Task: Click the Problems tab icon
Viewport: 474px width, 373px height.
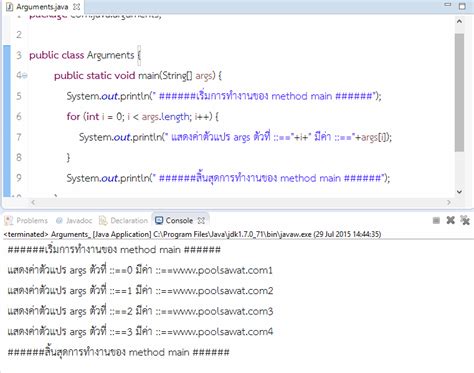Action: [x=9, y=221]
